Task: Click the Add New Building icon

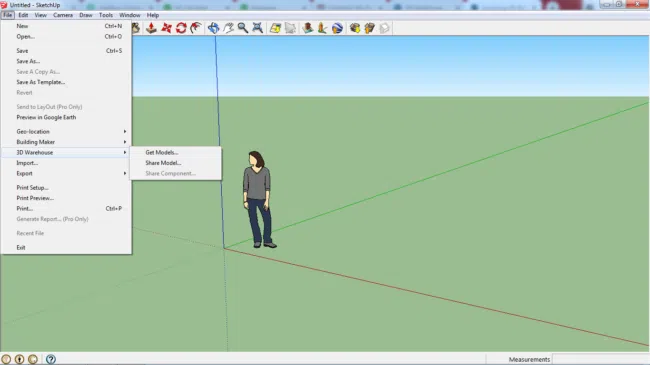Action: click(x=308, y=28)
